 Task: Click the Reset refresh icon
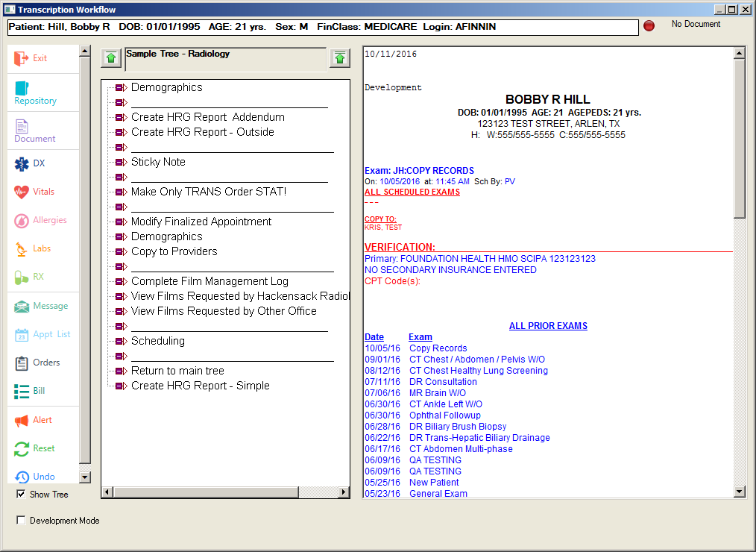tap(22, 448)
